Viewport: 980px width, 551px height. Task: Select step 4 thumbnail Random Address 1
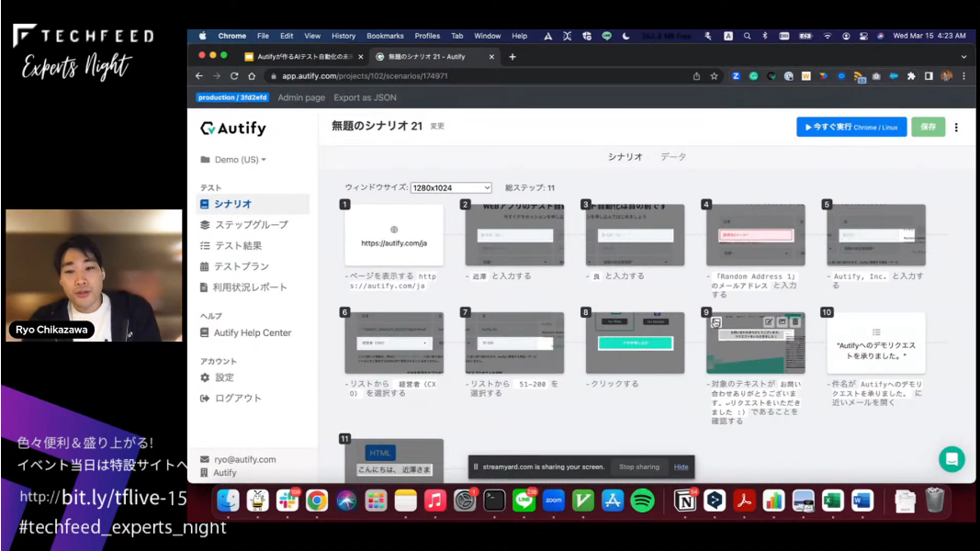point(756,234)
